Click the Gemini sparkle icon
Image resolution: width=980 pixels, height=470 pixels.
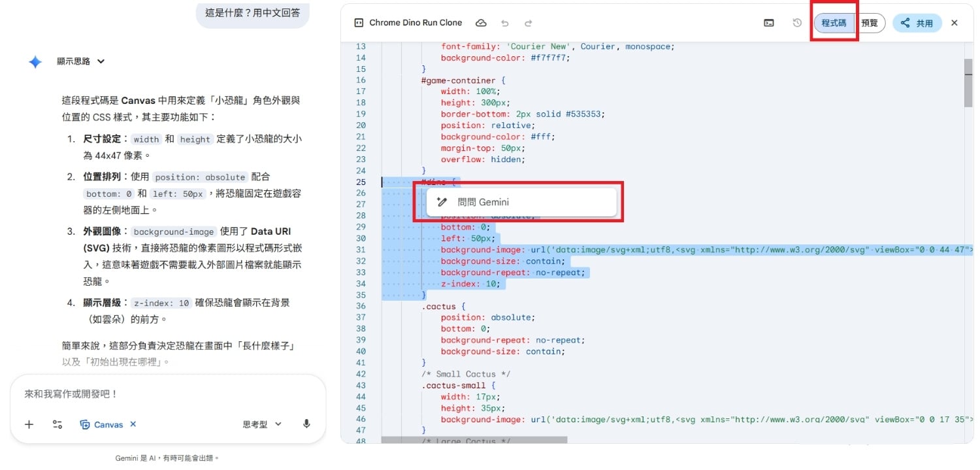tap(35, 61)
